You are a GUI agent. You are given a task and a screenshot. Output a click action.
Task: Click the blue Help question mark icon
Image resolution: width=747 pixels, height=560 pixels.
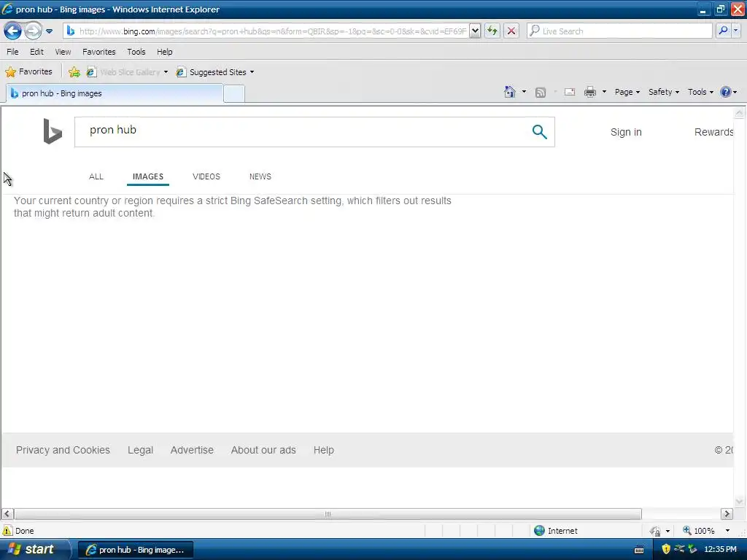click(x=726, y=92)
